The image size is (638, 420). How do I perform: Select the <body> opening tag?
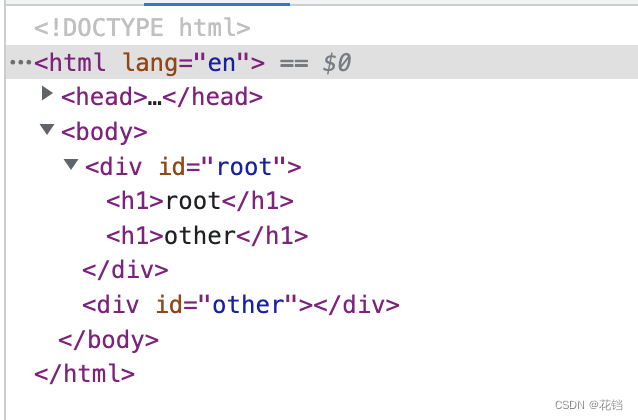(x=104, y=132)
